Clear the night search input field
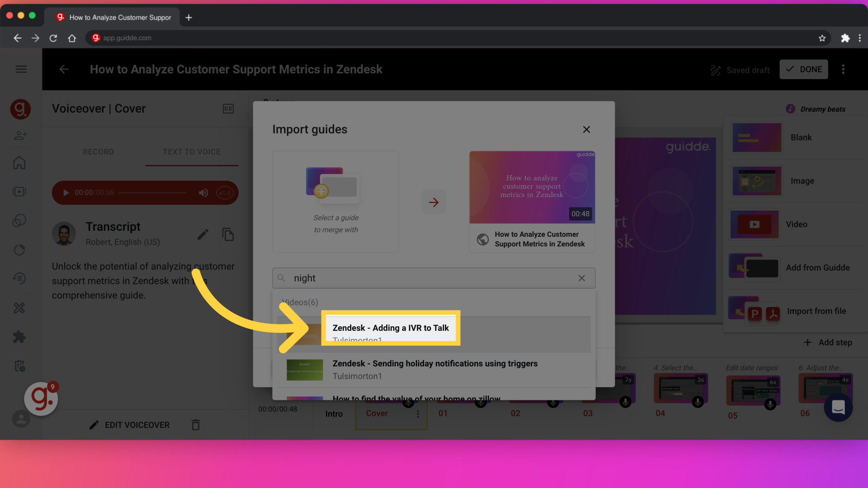868x488 pixels. coord(581,278)
